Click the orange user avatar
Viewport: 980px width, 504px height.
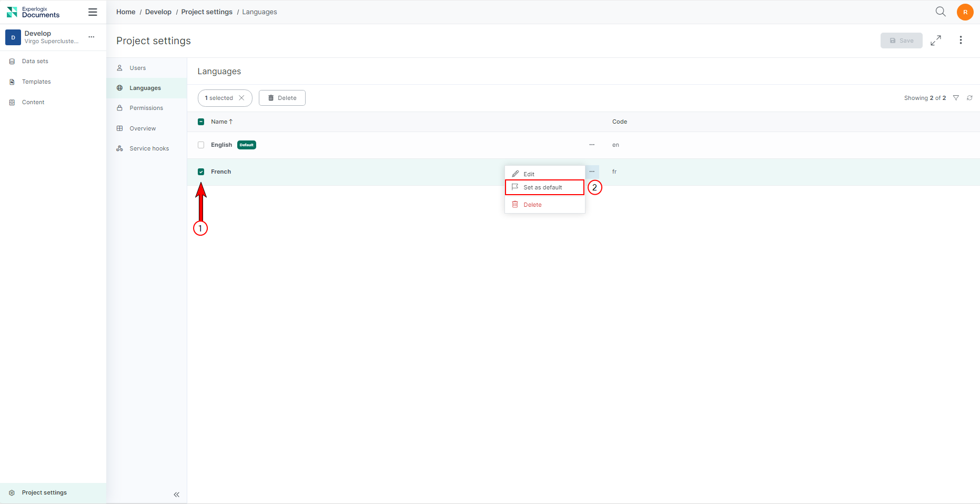(x=965, y=12)
